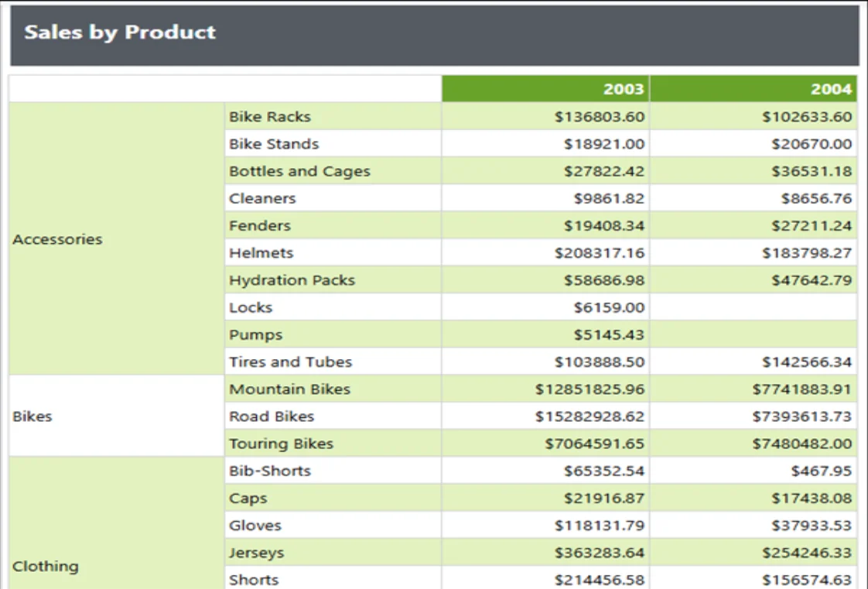Select the Bib-Shorts product label
868x589 pixels.
tap(270, 471)
